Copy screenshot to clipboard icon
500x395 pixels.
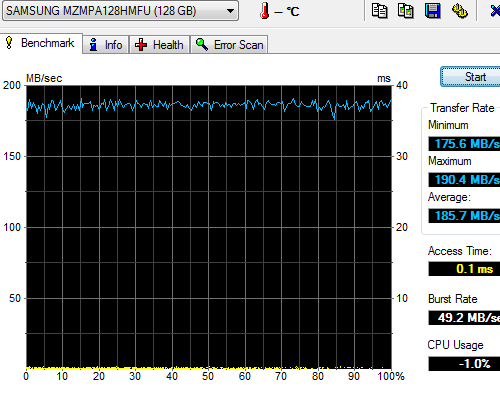pyautogui.click(x=406, y=10)
